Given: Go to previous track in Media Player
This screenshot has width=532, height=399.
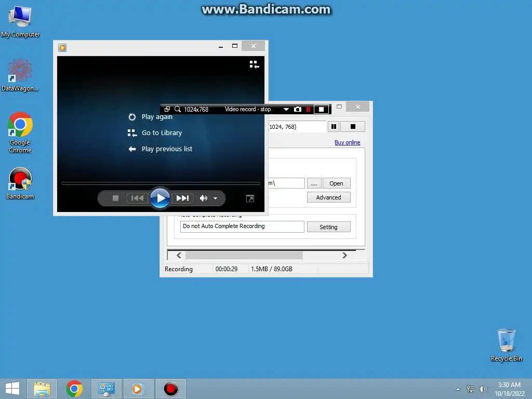Looking at the screenshot, I should tap(137, 198).
